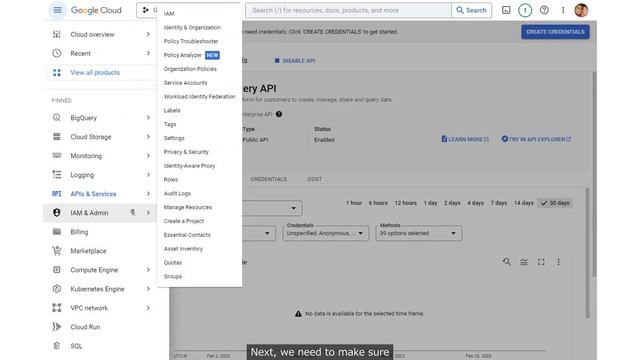Select the 6 hours time range
The width and height of the screenshot is (640, 360).
click(378, 203)
